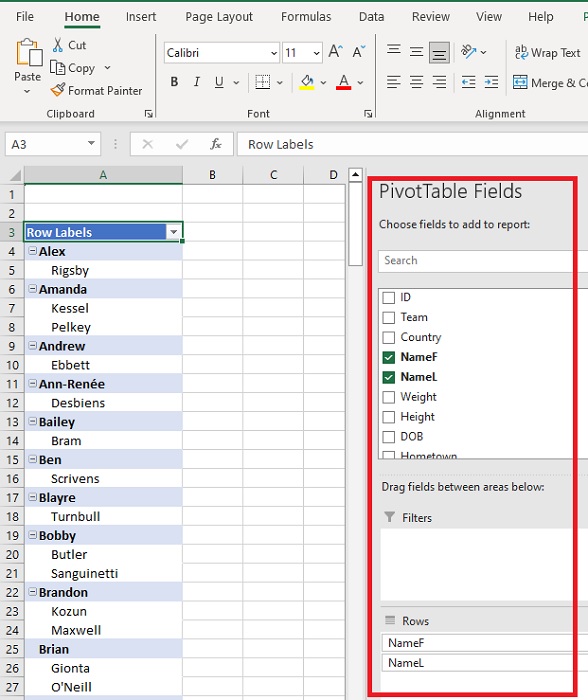Open the Copy dropdown arrow
The image size is (588, 700).
107,68
